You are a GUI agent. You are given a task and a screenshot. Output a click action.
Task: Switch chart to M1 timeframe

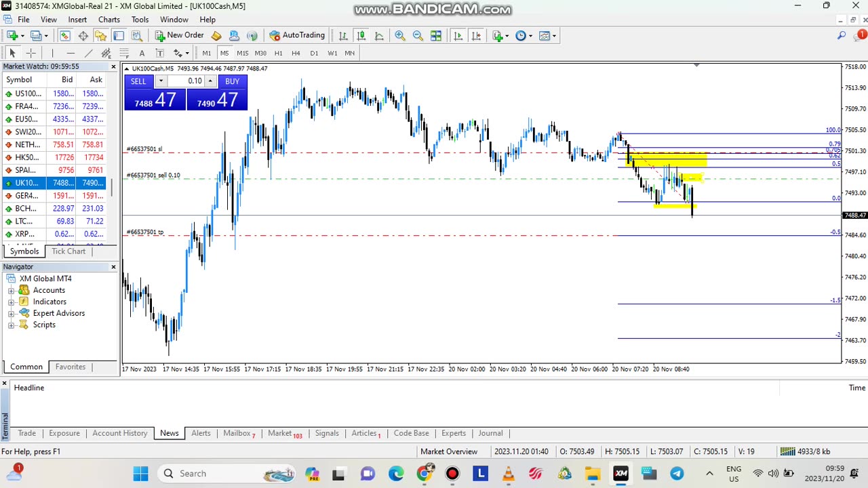(x=207, y=53)
